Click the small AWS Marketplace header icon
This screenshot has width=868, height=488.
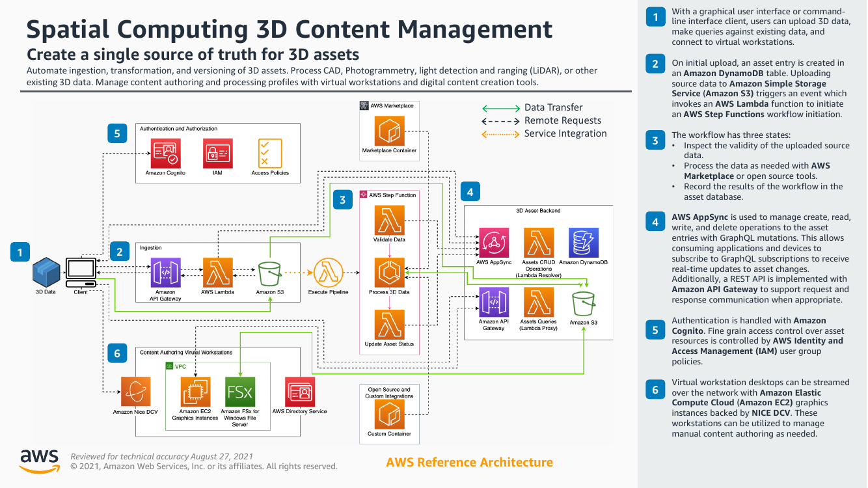[x=364, y=105]
